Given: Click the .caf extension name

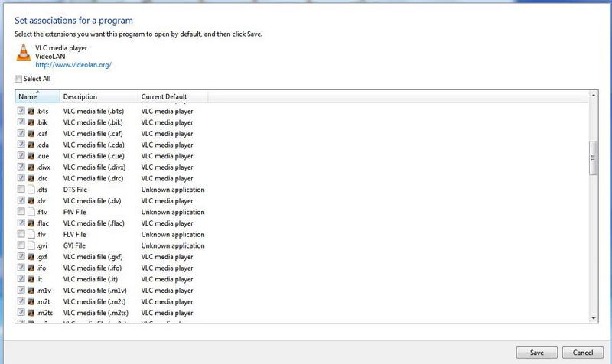Looking at the screenshot, I should pyautogui.click(x=42, y=134).
